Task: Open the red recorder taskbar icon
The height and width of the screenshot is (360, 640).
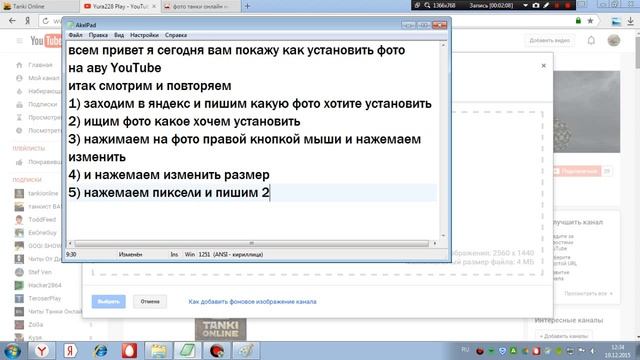Action: [217, 351]
